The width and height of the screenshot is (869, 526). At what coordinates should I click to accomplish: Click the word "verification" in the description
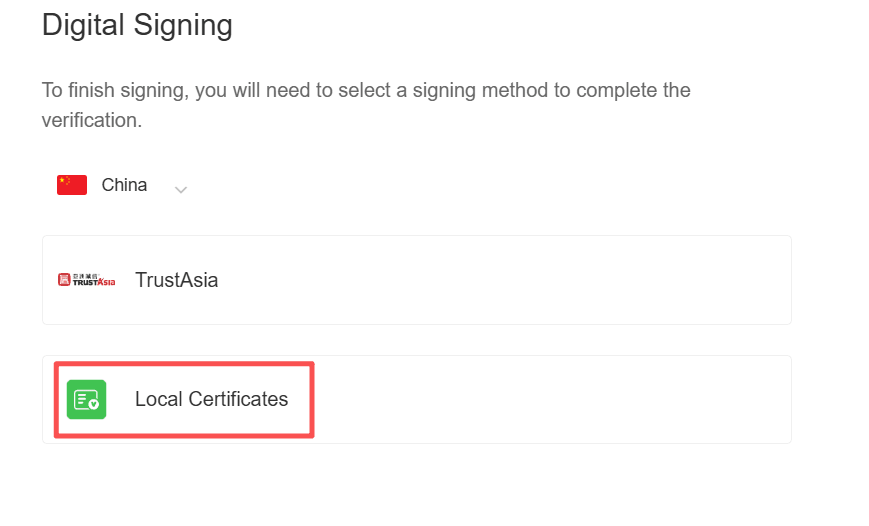(x=91, y=120)
